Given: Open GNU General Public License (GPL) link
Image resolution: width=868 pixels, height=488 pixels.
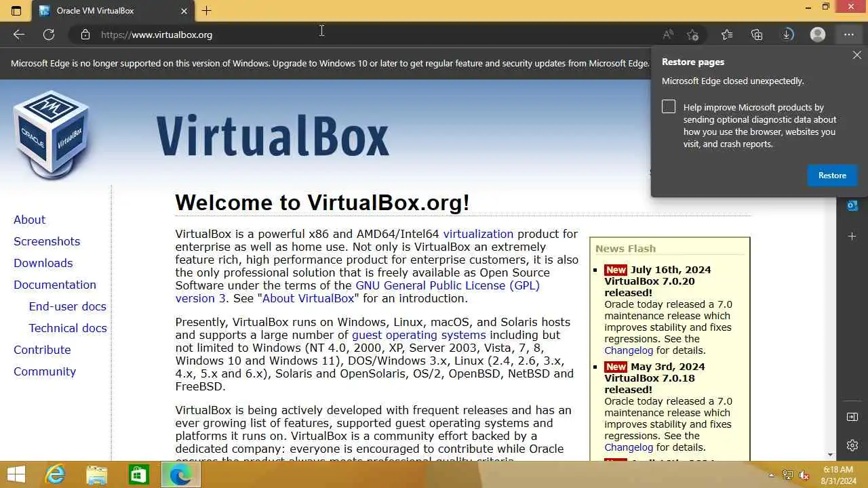Looking at the screenshot, I should (x=448, y=285).
